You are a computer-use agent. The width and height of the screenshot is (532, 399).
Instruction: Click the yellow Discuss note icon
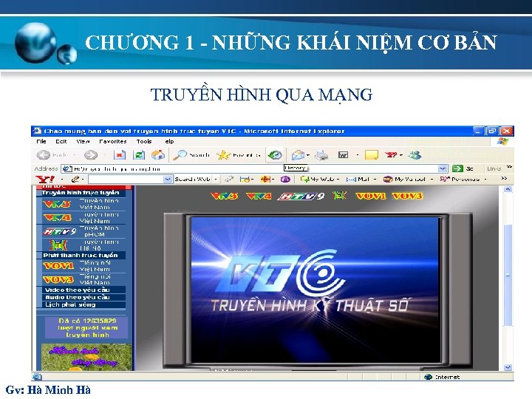[x=371, y=155]
